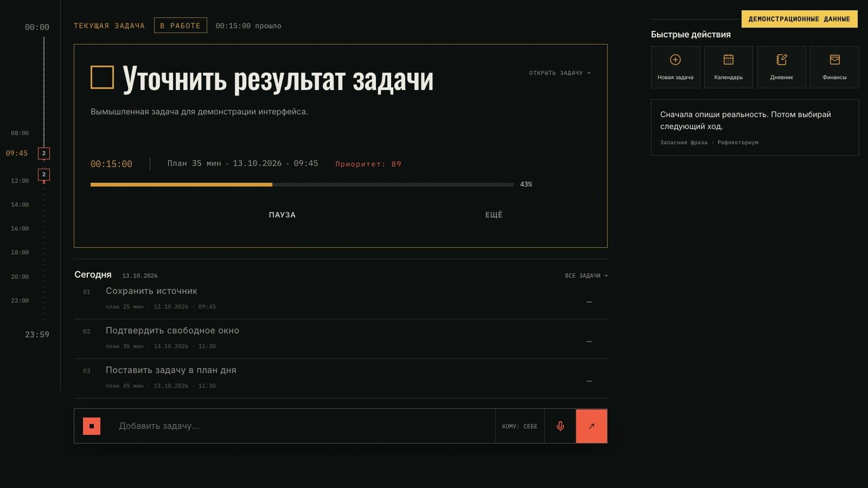Click the orange square stop icon

point(92,426)
